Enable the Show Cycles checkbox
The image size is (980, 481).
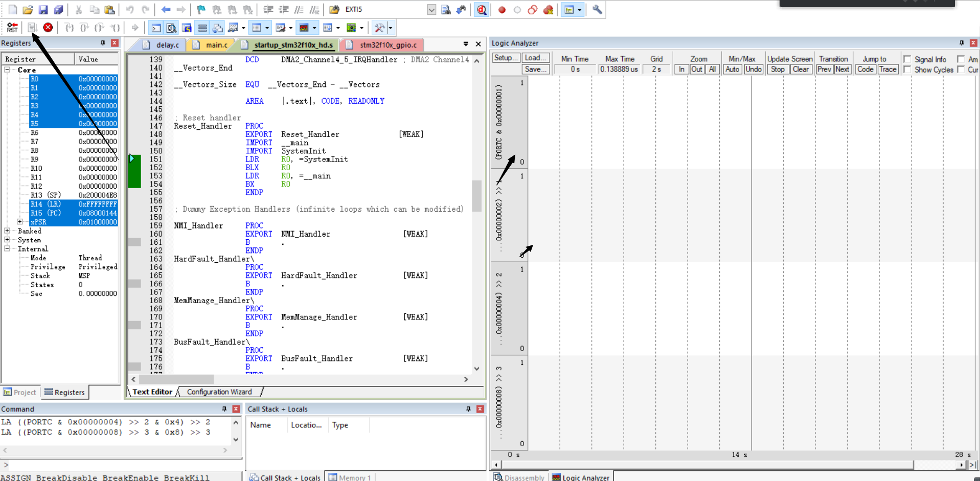(907, 70)
